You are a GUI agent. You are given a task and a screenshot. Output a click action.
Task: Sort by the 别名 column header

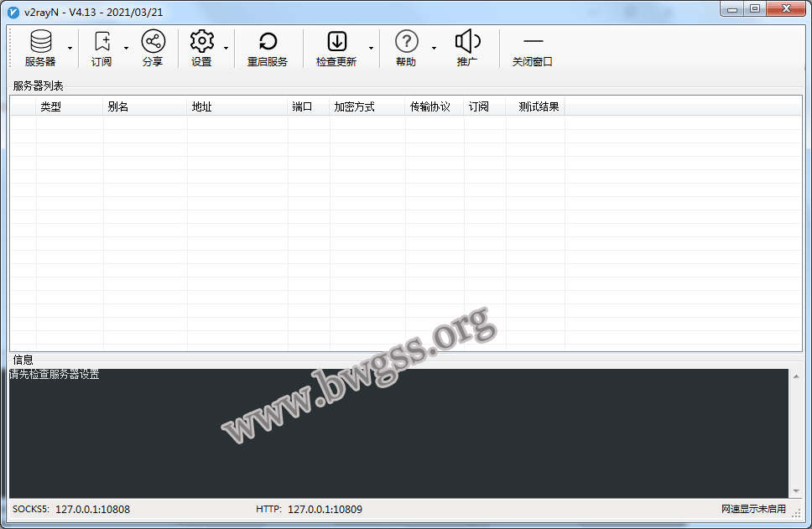pyautogui.click(x=145, y=106)
